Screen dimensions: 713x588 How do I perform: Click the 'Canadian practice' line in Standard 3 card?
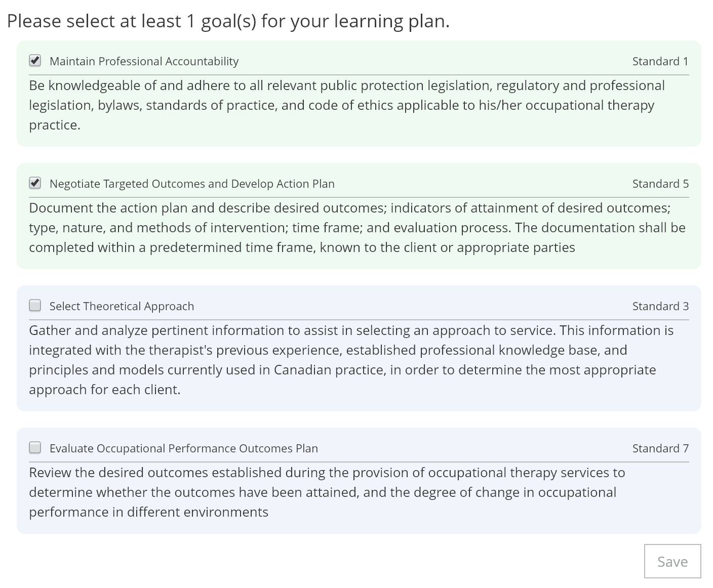342,370
